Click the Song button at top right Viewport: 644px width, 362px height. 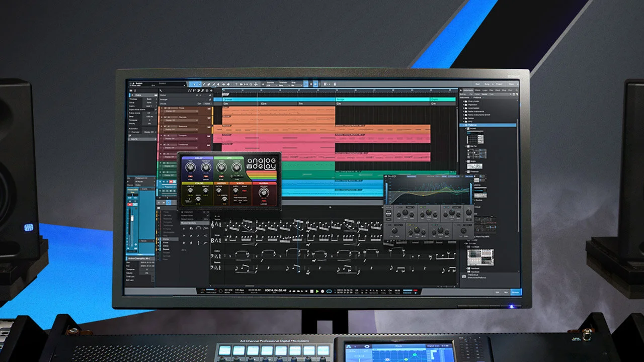point(487,84)
